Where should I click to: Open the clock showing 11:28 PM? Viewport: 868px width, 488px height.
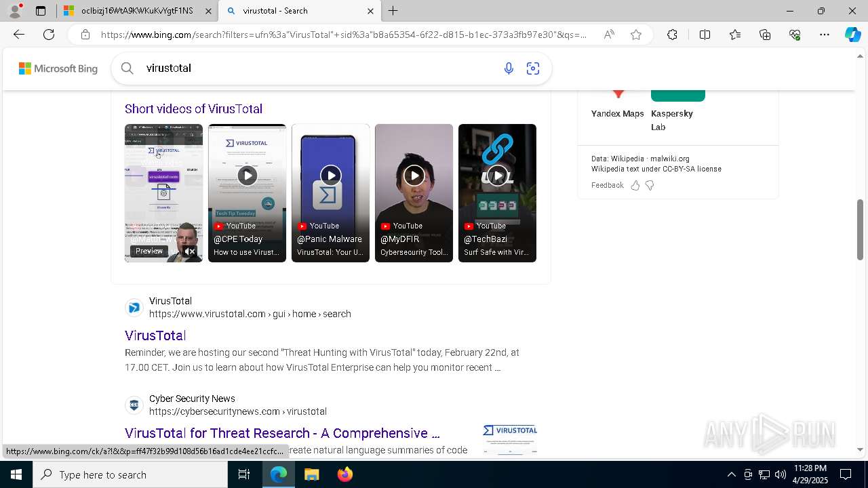pyautogui.click(x=810, y=474)
